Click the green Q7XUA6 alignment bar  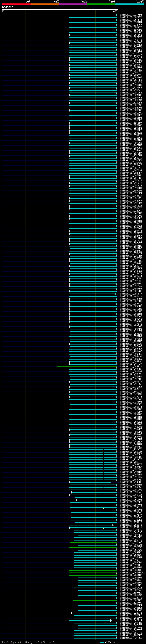pyautogui.click(x=93, y=543)
